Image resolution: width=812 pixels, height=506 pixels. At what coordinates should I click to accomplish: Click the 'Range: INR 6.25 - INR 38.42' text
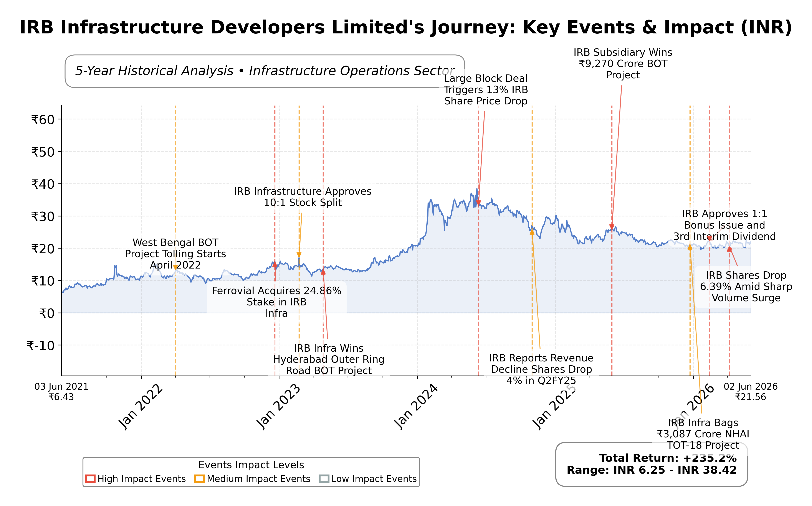point(652,470)
